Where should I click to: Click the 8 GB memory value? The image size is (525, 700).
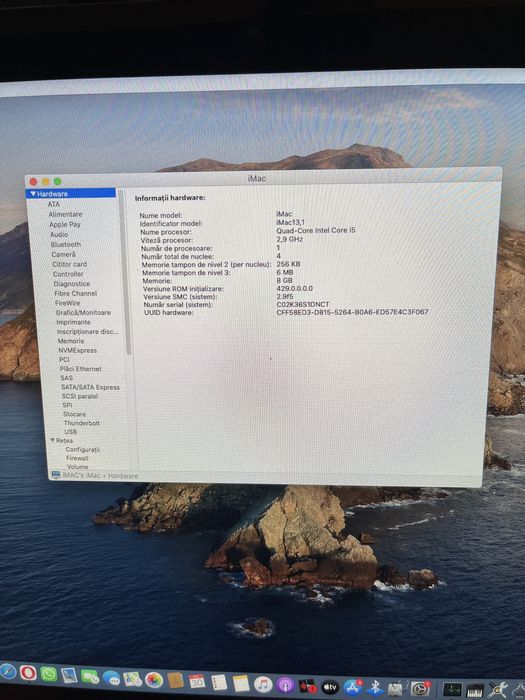284,280
